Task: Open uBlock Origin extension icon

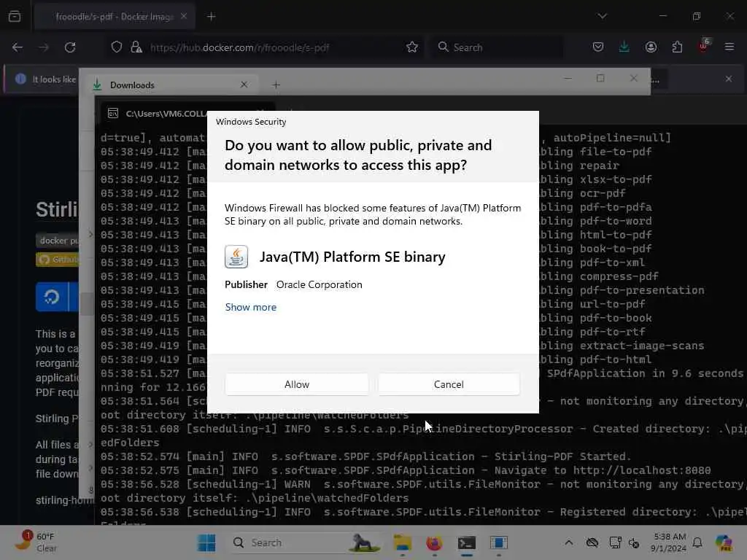Action: [703, 46]
